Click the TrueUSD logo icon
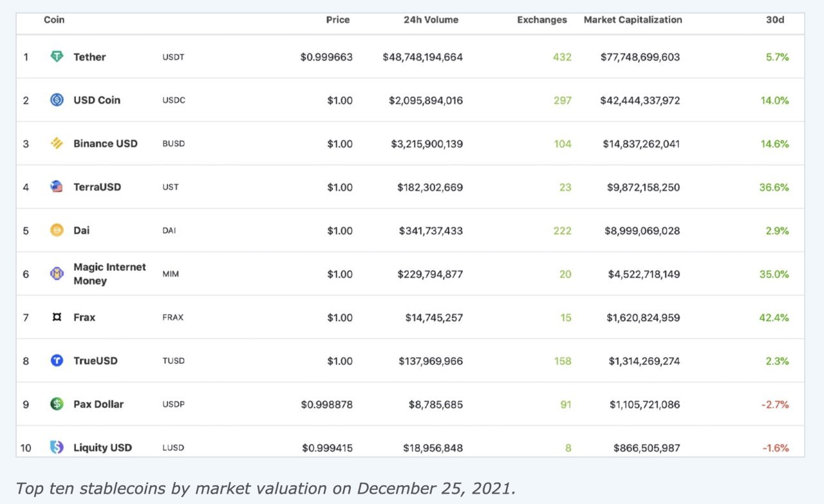824x504 pixels. click(57, 360)
